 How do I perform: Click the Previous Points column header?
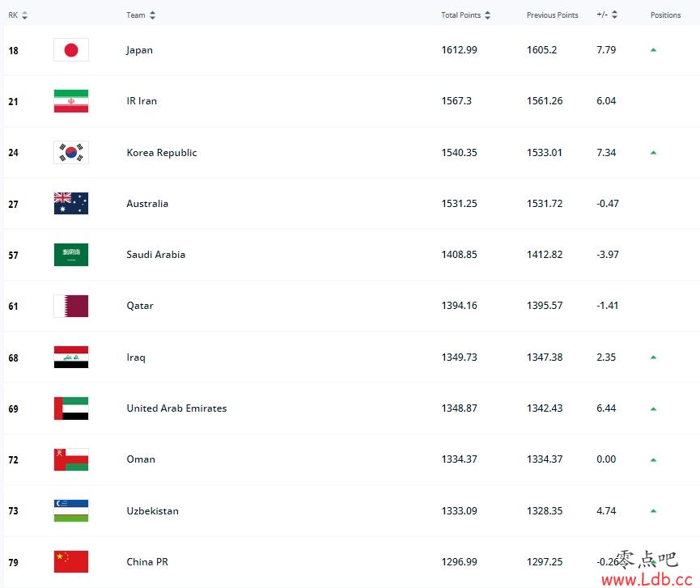point(552,15)
